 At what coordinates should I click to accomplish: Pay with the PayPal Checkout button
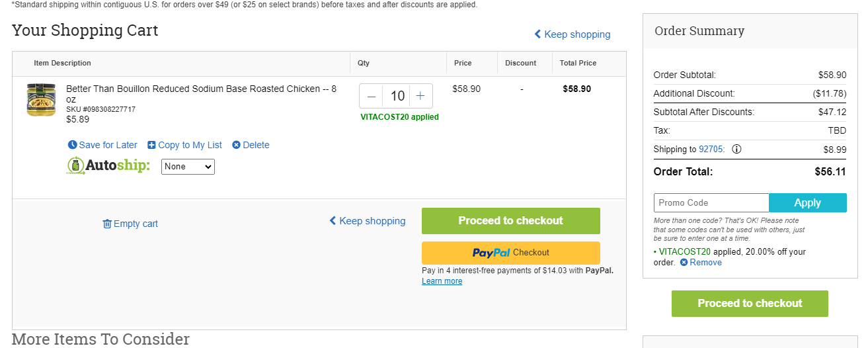[511, 253]
